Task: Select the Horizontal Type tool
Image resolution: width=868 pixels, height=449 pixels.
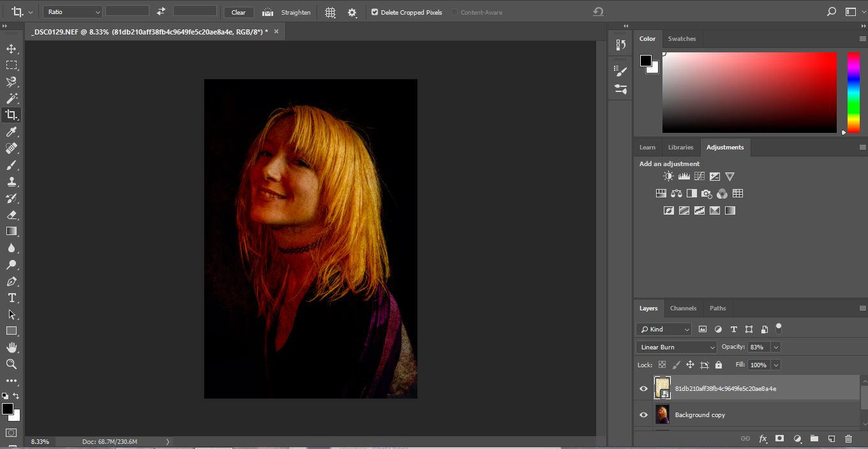Action: pos(11,298)
